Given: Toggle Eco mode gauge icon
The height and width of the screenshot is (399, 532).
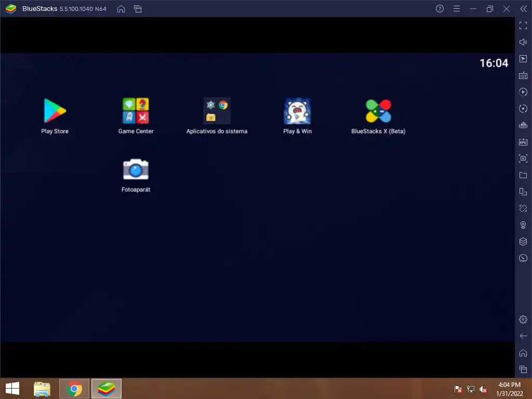Looking at the screenshot, I should coord(523,258).
